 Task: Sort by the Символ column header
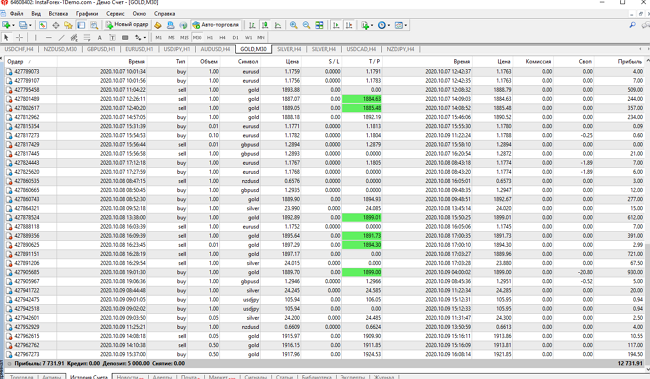[x=241, y=61]
